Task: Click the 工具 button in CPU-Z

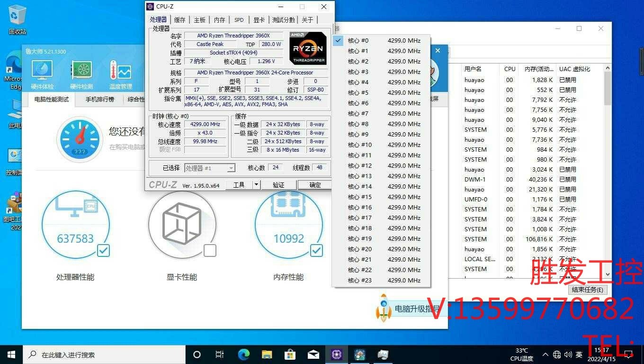Action: 239,185
